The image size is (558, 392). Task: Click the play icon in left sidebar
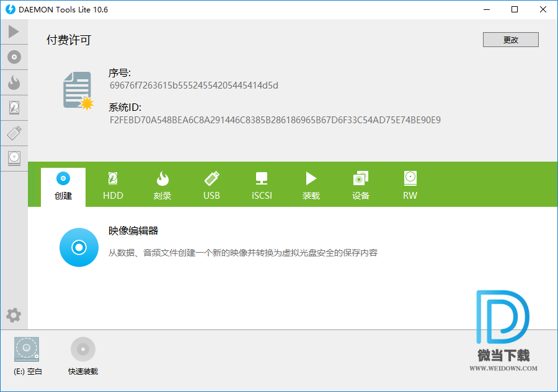14,32
